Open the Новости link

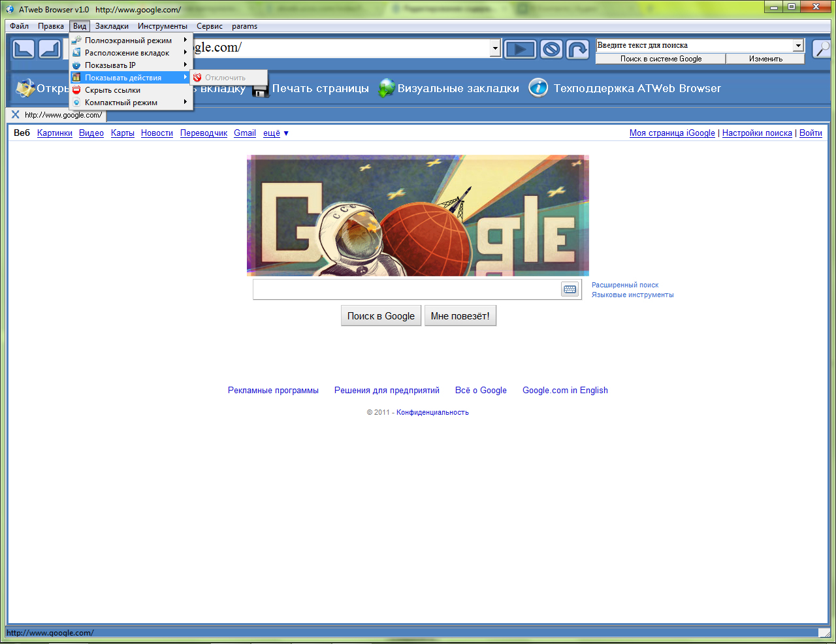[x=157, y=133]
